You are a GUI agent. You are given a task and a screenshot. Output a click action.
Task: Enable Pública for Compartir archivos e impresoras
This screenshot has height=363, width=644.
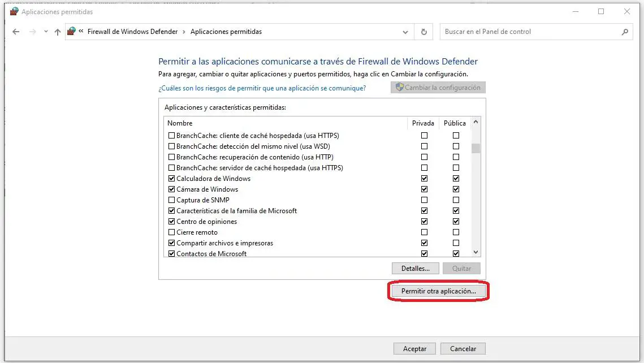(x=456, y=243)
